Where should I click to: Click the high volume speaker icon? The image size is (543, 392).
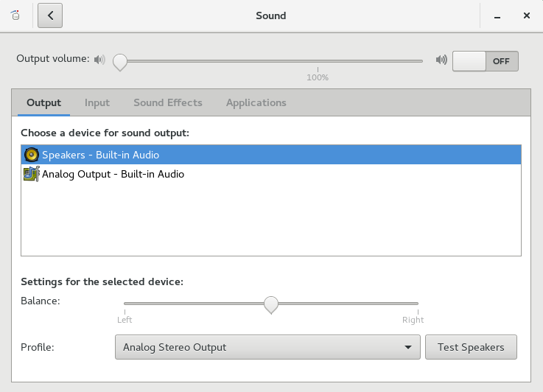tap(441, 60)
